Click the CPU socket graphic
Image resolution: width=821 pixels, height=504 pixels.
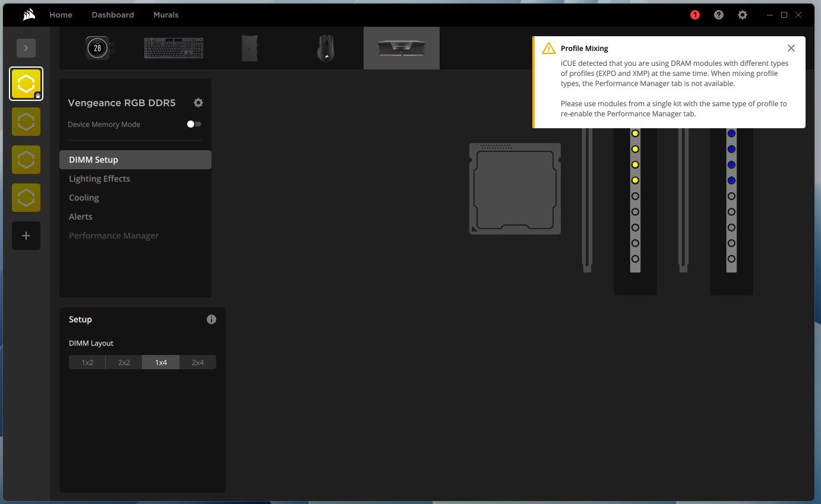point(515,189)
